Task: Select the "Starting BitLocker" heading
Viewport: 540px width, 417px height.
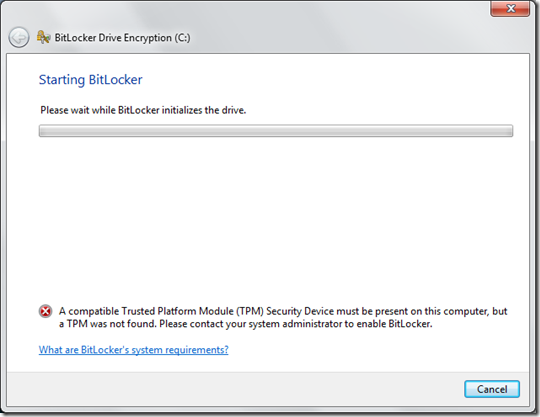Action: coord(91,80)
